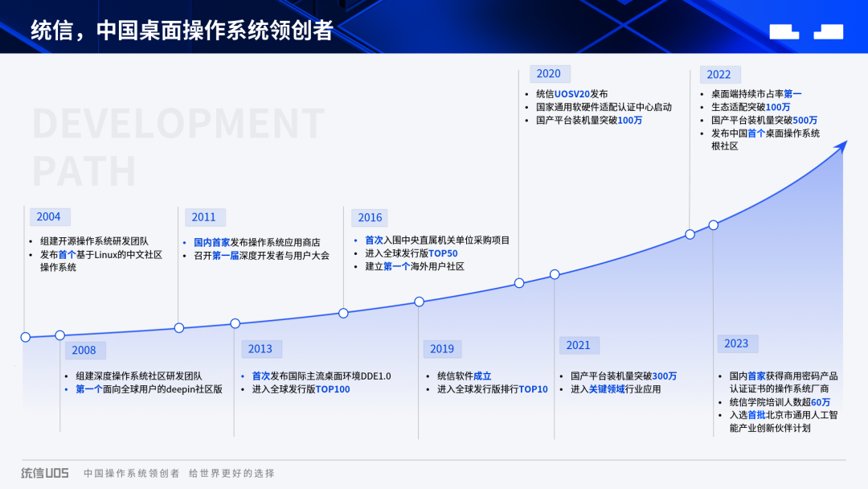This screenshot has height=489, width=868.
Task: Click the 2019 year label
Action: click(443, 349)
